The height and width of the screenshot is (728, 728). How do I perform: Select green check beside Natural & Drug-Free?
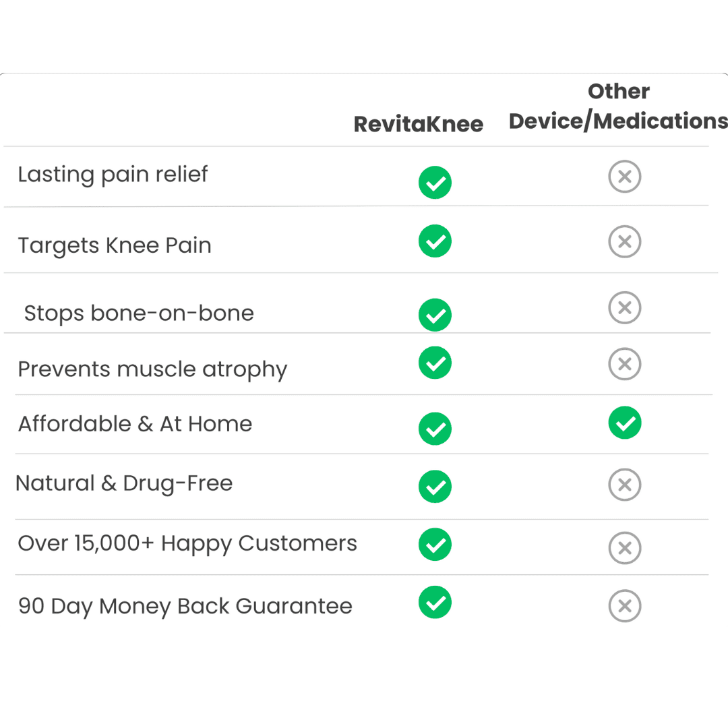(435, 487)
